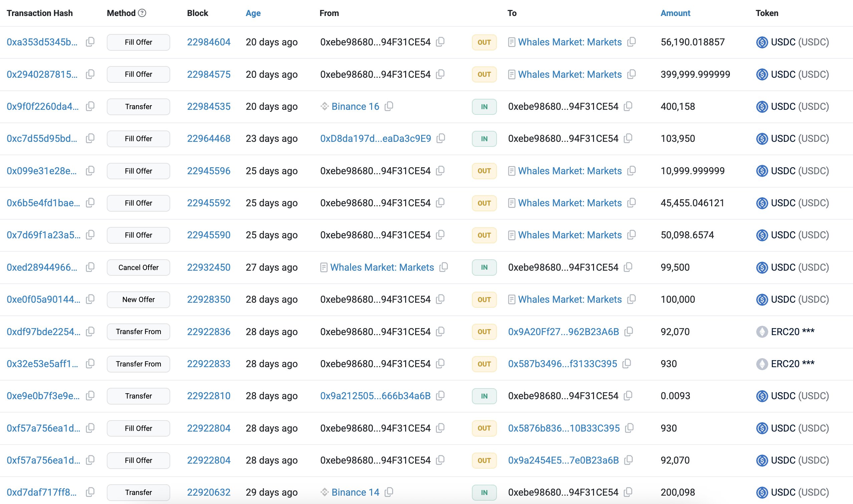Select amount 0.0093
This screenshot has height=504, width=853.
675,396
